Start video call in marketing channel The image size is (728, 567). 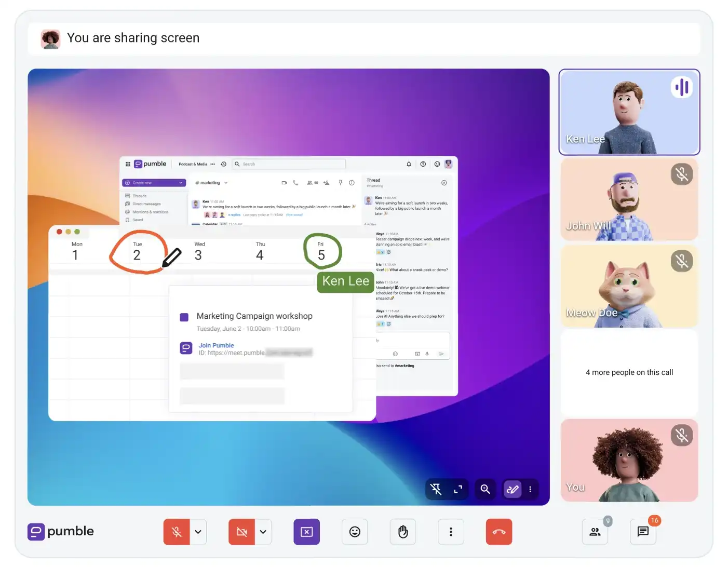click(x=284, y=183)
